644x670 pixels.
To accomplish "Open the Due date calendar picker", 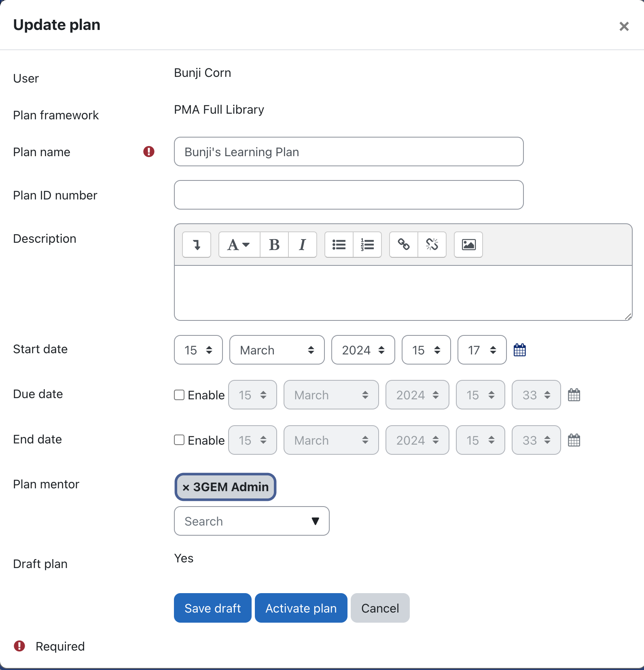I will point(574,395).
